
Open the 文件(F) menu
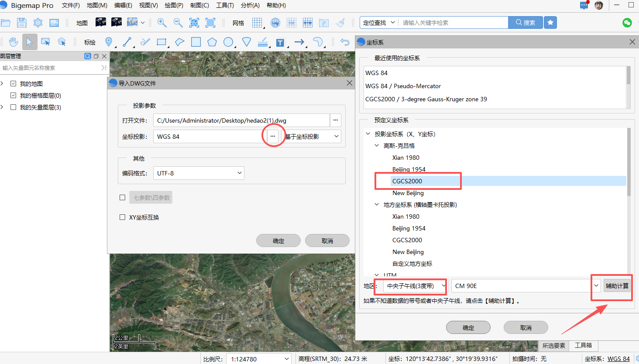(x=71, y=5)
